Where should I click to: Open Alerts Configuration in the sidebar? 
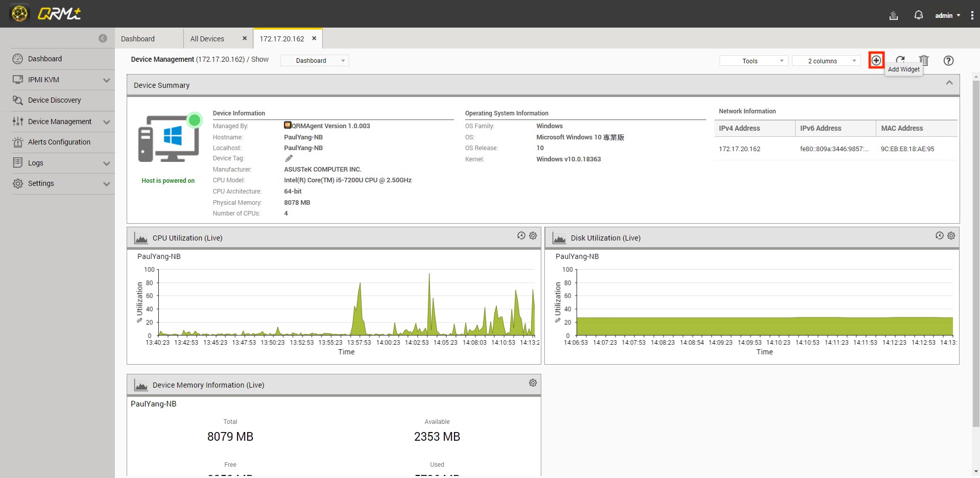59,142
